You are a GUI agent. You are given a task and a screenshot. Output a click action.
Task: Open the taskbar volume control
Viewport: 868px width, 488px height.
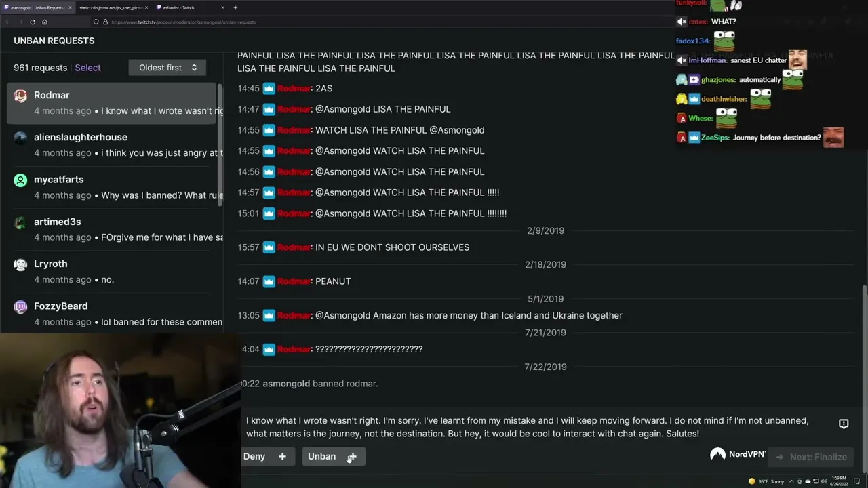823,481
